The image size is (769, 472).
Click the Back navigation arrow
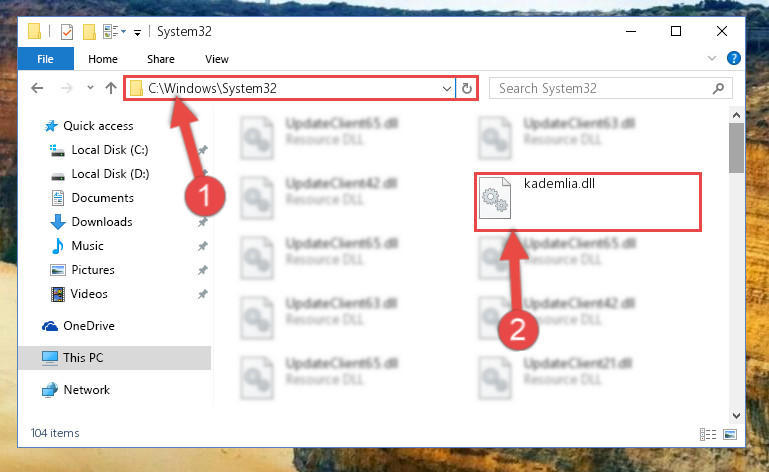[x=37, y=88]
